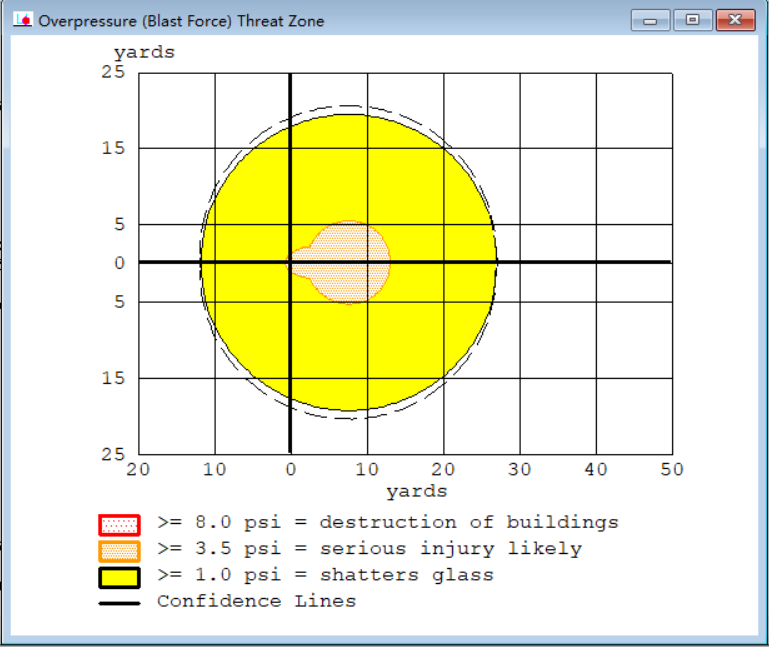
Task: Click the horizontal axis value 50
Action: point(671,469)
